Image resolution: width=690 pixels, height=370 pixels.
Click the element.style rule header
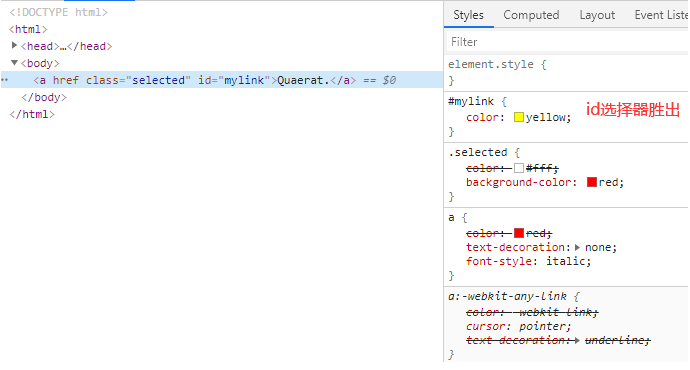pyautogui.click(x=491, y=64)
